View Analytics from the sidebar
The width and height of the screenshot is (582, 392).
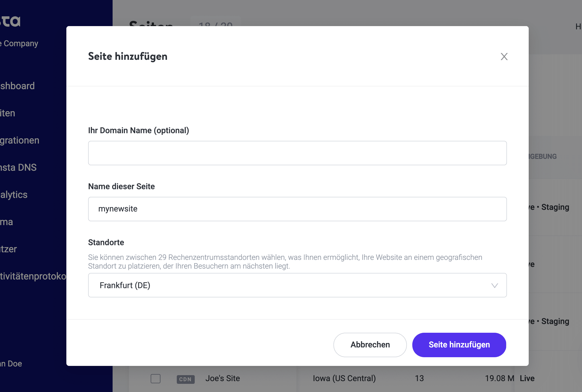coord(14,195)
